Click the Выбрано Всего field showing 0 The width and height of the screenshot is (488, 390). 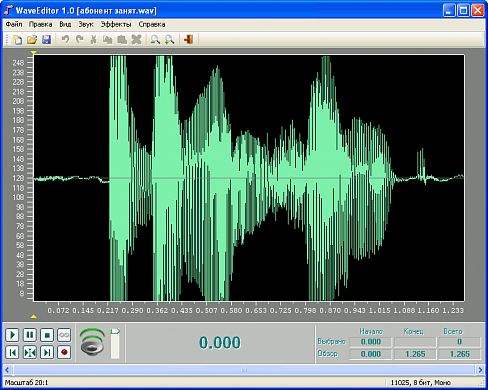pos(459,342)
